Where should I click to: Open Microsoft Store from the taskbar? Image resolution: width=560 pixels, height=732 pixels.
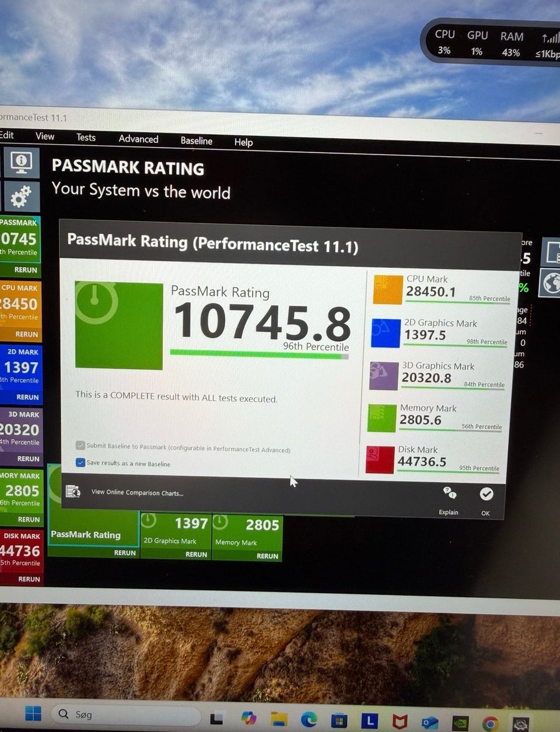pos(339,721)
